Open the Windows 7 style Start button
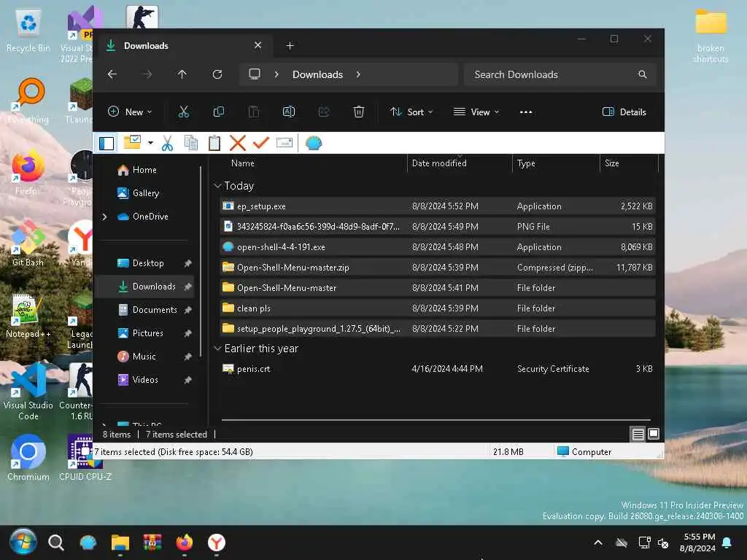The height and width of the screenshot is (560, 747). coord(23,542)
